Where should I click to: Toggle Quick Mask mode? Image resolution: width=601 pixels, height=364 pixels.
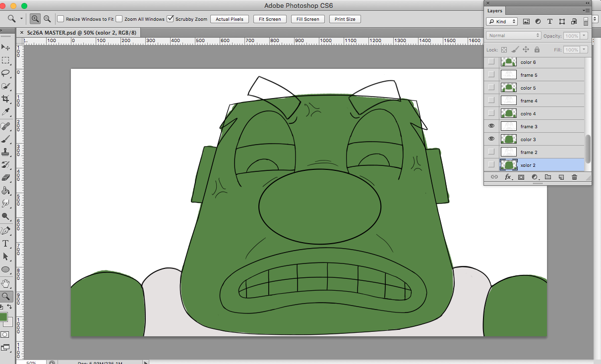pos(5,335)
